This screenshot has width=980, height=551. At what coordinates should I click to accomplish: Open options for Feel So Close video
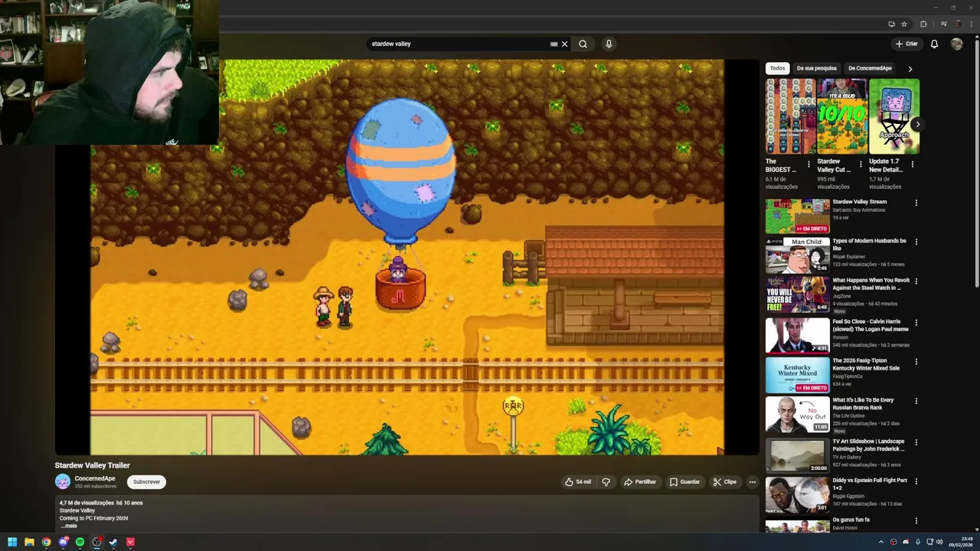click(916, 322)
